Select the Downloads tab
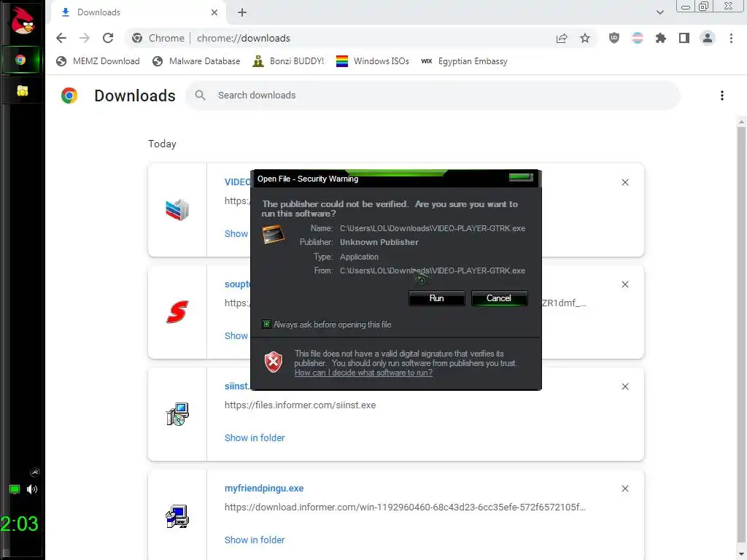Image resolution: width=747 pixels, height=560 pixels. click(138, 12)
